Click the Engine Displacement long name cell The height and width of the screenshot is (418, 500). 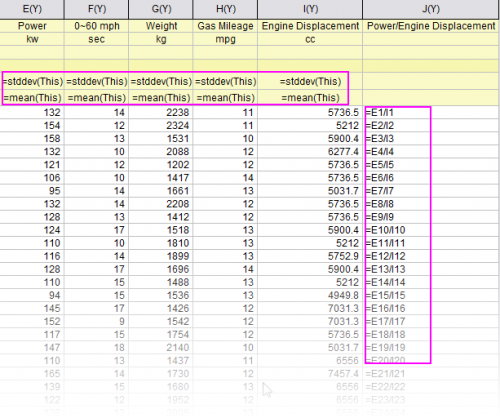click(310, 26)
